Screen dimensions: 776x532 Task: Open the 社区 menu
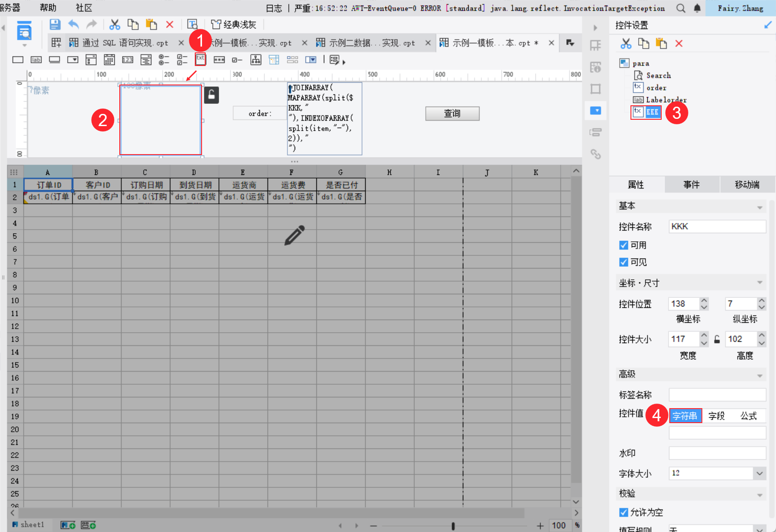click(84, 8)
